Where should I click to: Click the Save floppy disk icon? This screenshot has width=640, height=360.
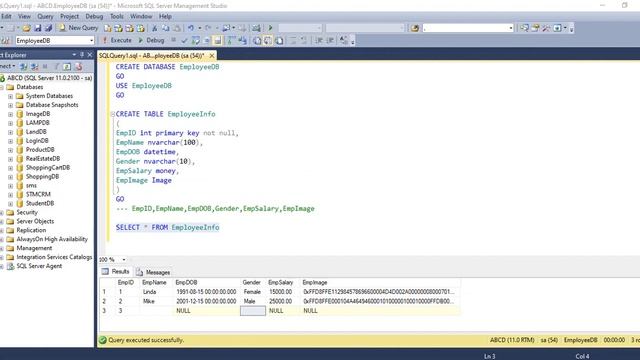pyautogui.click(x=38, y=28)
